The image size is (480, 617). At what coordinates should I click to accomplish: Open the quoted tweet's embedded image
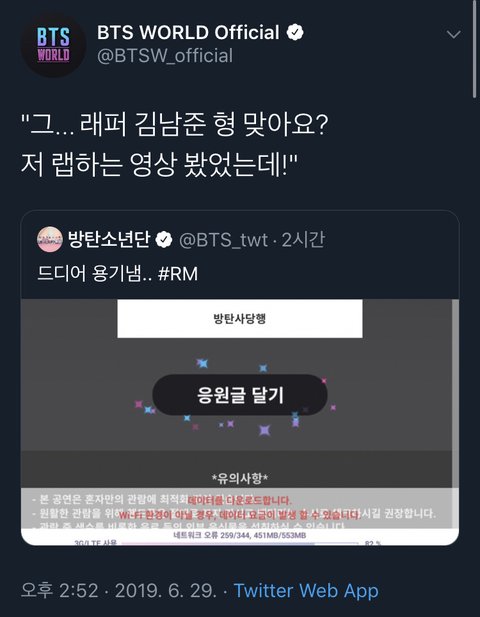(x=240, y=422)
